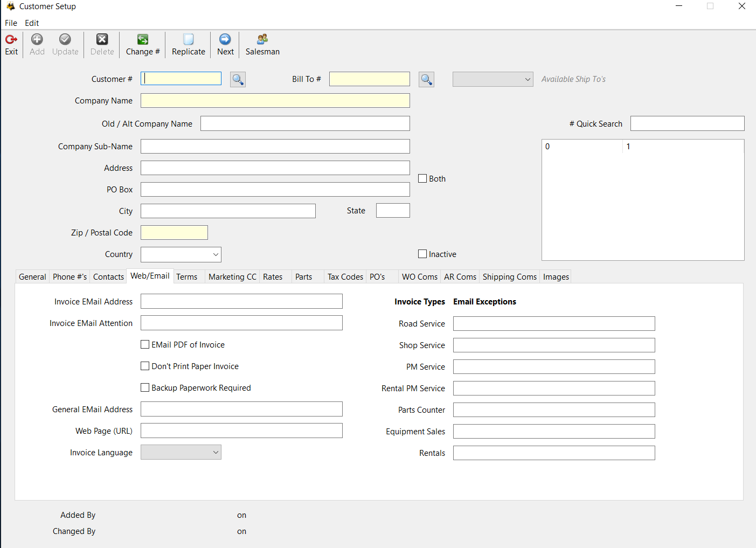The width and height of the screenshot is (756, 548).
Task: Search customers with Customer # magnifier
Action: pyautogui.click(x=238, y=79)
